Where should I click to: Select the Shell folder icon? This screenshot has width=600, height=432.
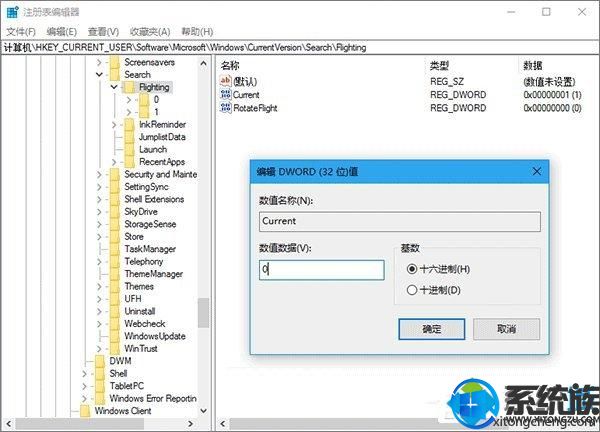point(100,373)
